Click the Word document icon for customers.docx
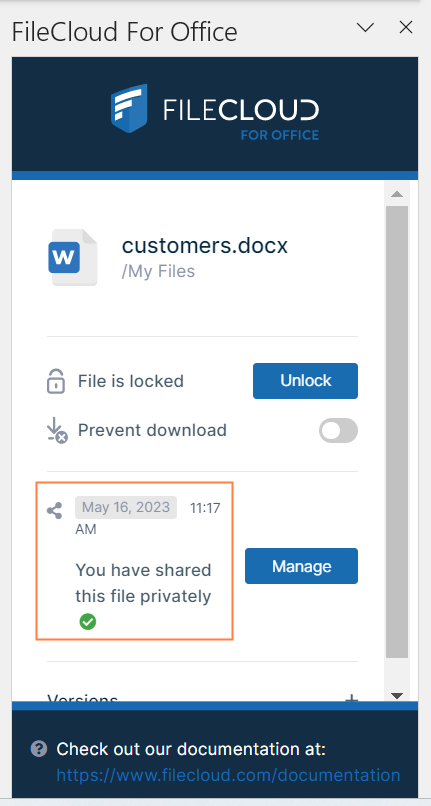 pyautogui.click(x=74, y=258)
